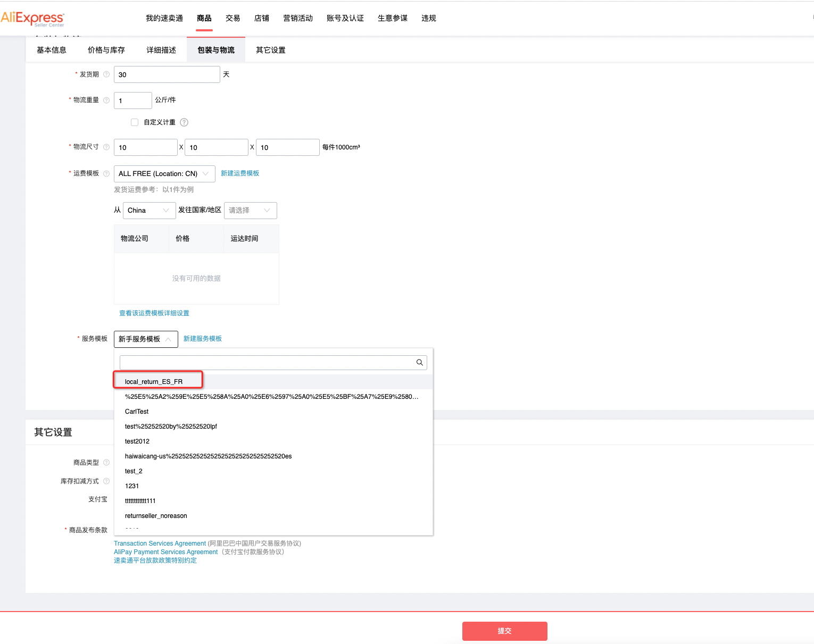Click help icon next to 运费模板
The image size is (814, 644).
[x=106, y=173]
